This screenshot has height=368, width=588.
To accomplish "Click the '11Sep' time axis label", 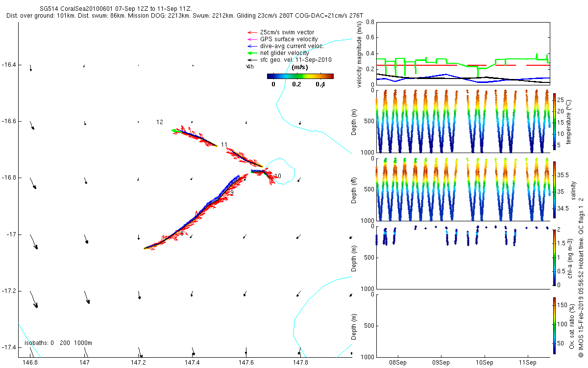I will tap(527, 362).
